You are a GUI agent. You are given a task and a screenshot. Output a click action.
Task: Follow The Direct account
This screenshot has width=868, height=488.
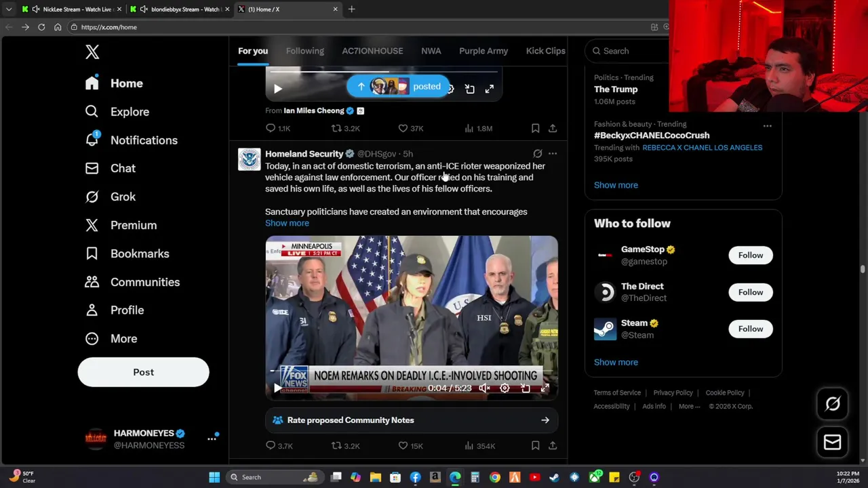pyautogui.click(x=750, y=292)
